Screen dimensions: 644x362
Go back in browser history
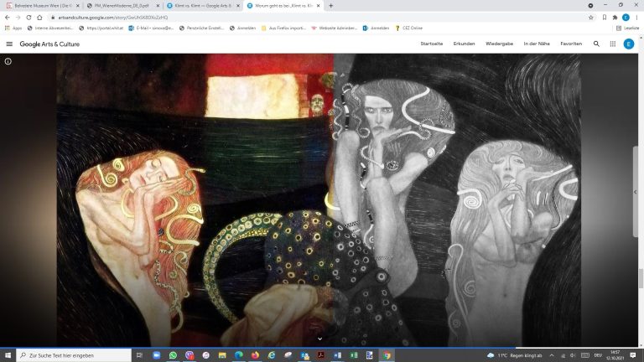[x=7, y=18]
